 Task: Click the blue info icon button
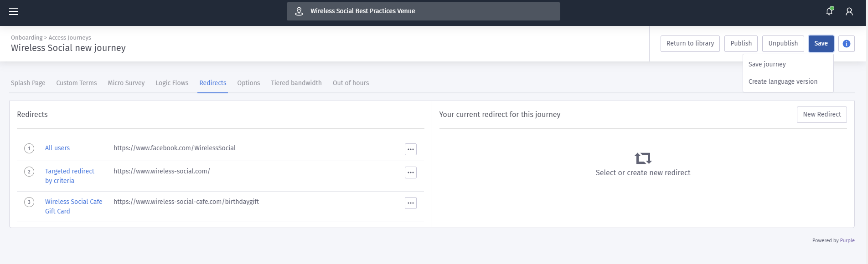tap(847, 44)
